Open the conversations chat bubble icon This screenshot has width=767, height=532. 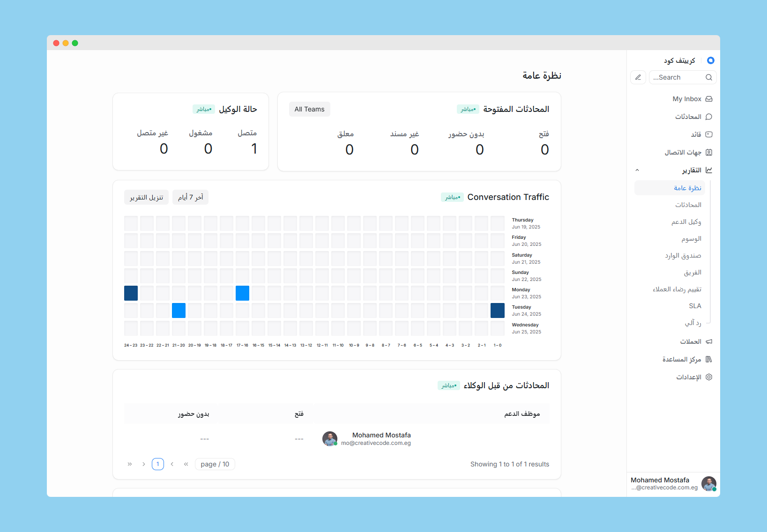click(x=708, y=117)
